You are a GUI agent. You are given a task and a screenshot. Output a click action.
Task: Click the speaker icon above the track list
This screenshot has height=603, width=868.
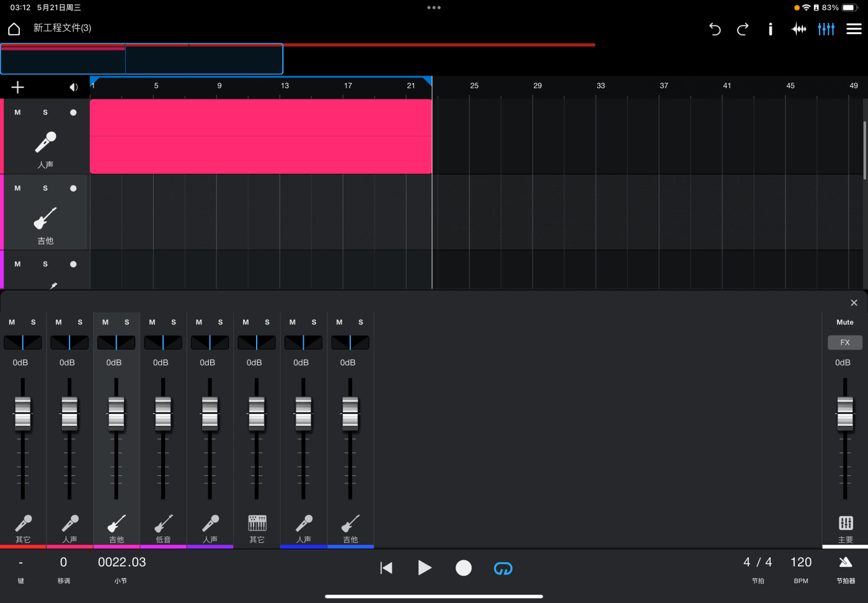(x=74, y=87)
